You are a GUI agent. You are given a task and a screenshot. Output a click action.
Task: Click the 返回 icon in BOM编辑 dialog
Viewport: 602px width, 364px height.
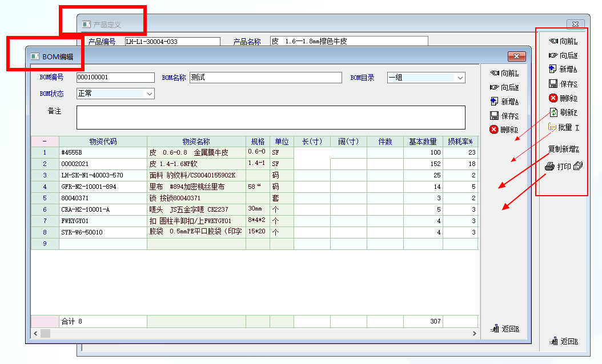pyautogui.click(x=495, y=329)
